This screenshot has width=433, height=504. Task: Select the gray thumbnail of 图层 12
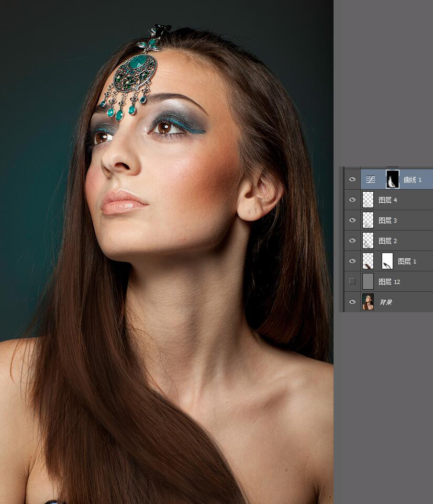pyautogui.click(x=368, y=281)
